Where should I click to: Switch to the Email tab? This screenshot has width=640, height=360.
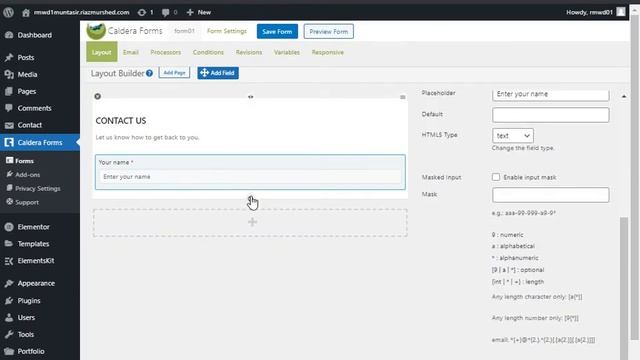(x=131, y=52)
